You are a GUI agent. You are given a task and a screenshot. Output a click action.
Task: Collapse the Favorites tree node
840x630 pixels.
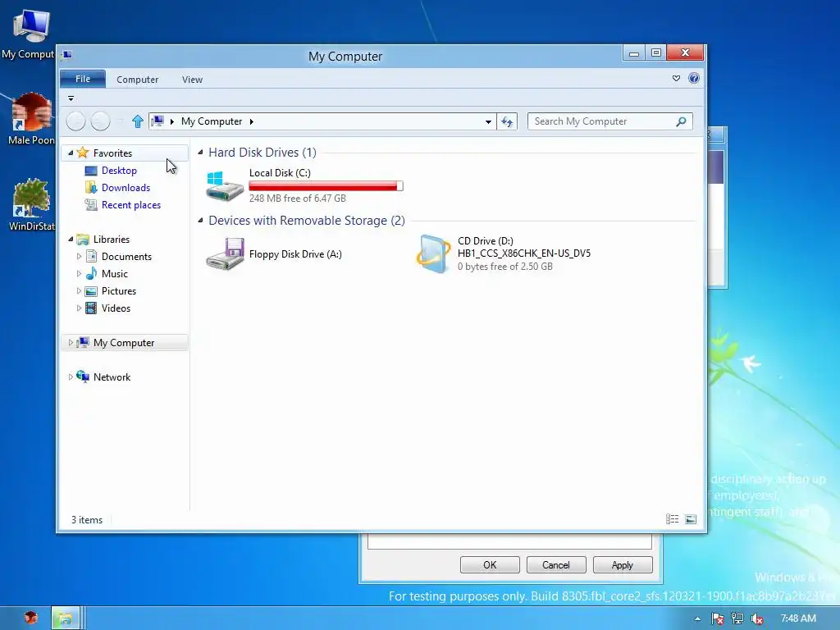(71, 153)
